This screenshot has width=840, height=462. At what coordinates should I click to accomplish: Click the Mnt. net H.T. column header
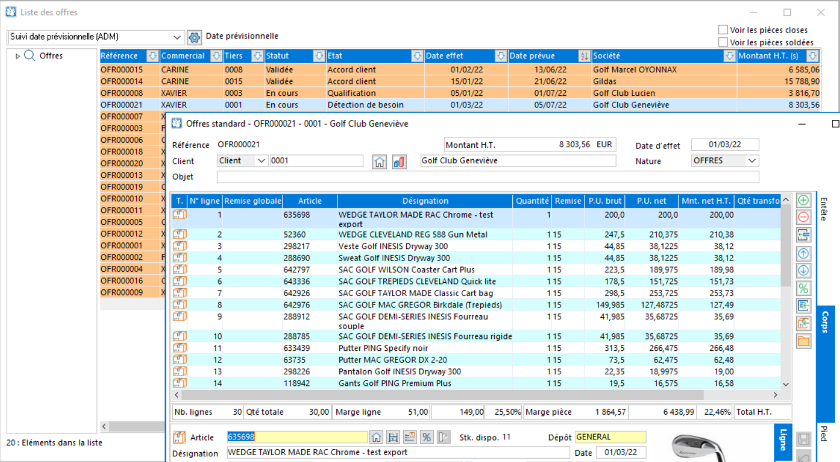click(x=706, y=201)
